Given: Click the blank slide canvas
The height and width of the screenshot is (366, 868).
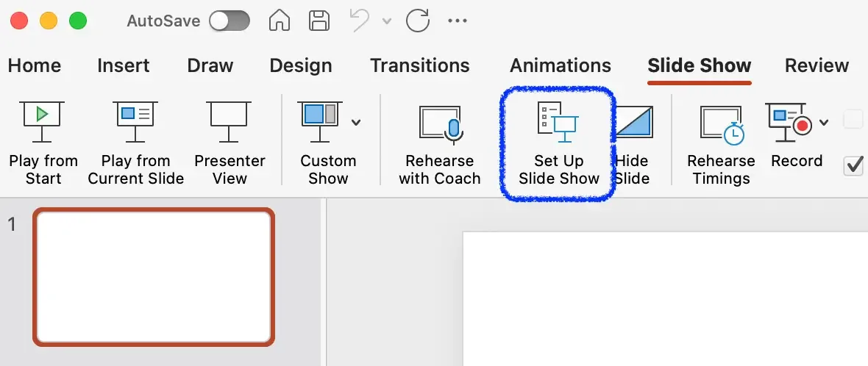Looking at the screenshot, I should [665, 298].
